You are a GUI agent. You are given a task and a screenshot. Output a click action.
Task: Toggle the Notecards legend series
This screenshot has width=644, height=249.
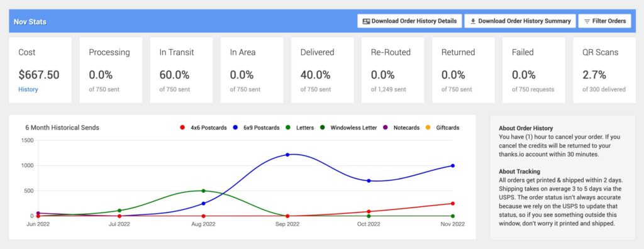pyautogui.click(x=401, y=128)
